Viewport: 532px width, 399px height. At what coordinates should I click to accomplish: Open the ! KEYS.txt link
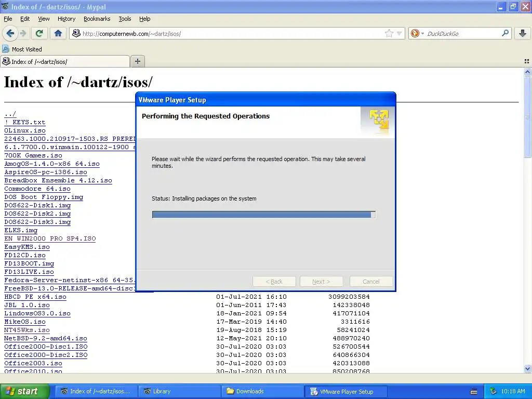pos(25,122)
